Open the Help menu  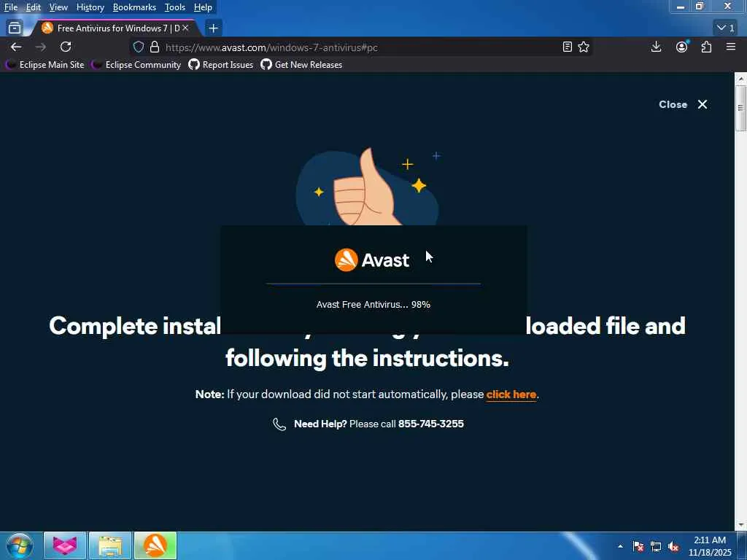[203, 7]
